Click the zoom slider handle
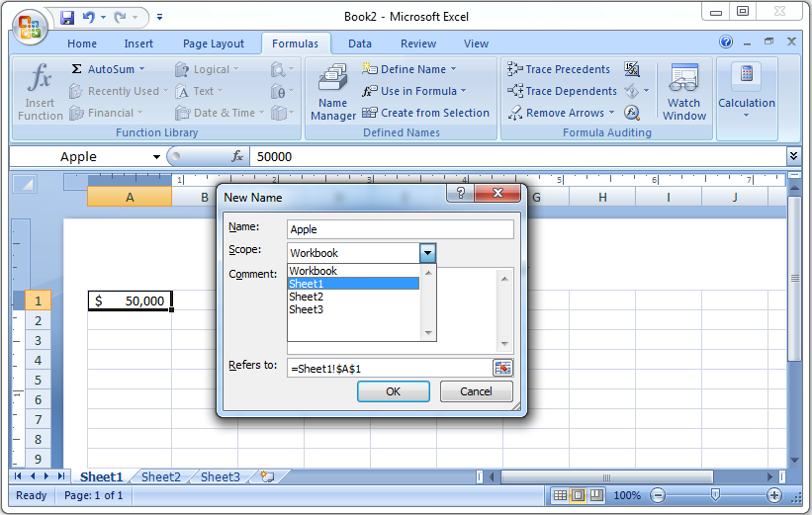Screen dimensions: 812x515 (x=715, y=495)
